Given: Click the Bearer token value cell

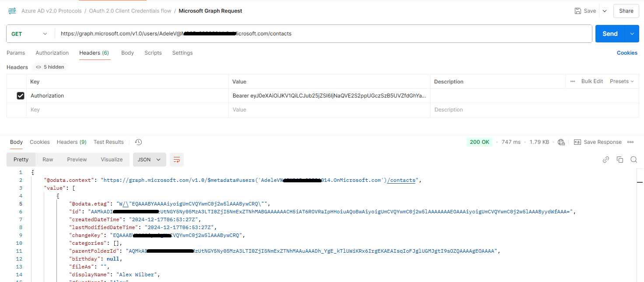Looking at the screenshot, I should pos(329,96).
